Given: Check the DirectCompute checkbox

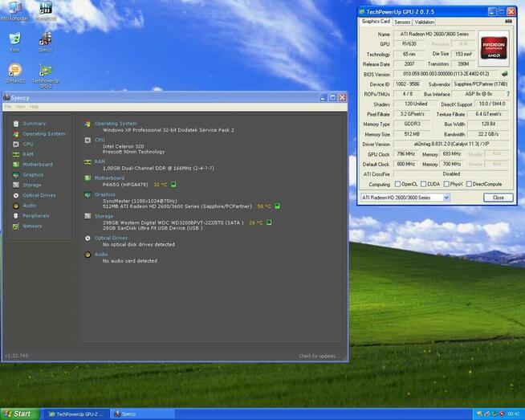Looking at the screenshot, I should click(469, 184).
